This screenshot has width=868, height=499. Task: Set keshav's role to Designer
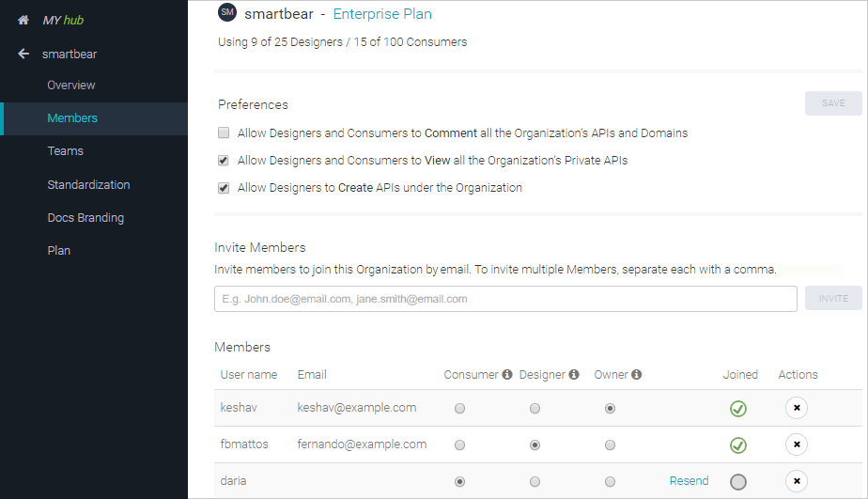pyautogui.click(x=535, y=409)
